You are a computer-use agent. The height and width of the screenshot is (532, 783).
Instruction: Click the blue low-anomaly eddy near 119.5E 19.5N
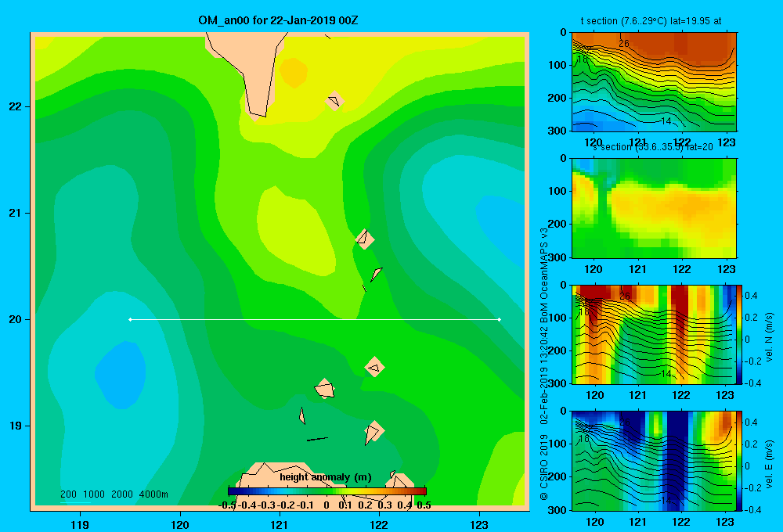coord(121,374)
